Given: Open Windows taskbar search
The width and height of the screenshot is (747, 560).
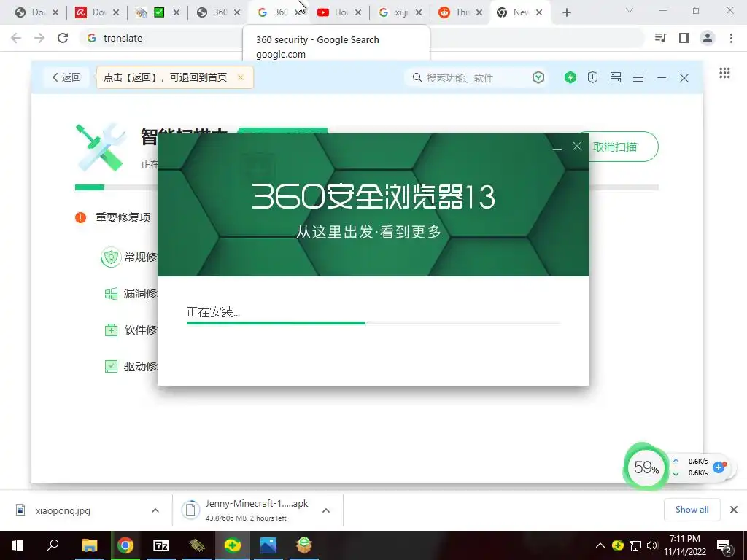Looking at the screenshot, I should click(x=53, y=545).
